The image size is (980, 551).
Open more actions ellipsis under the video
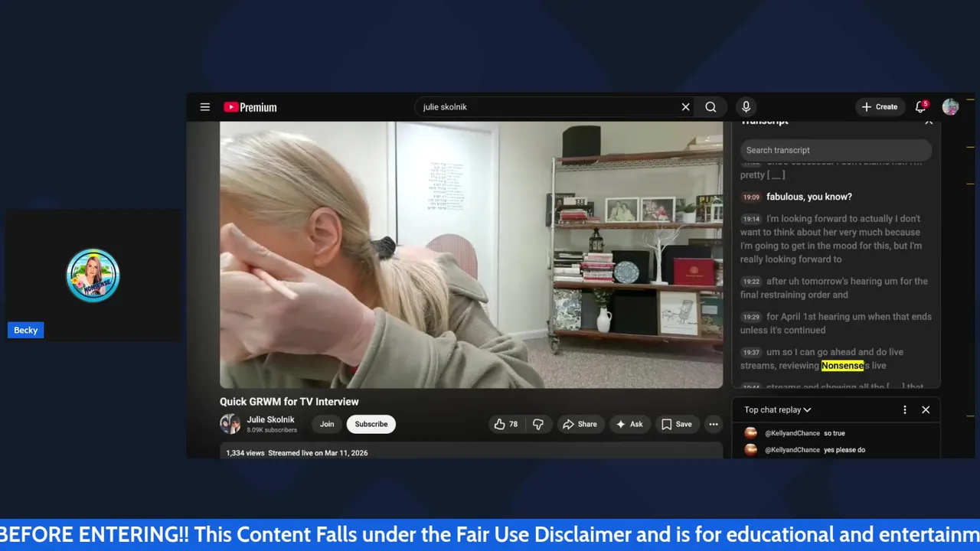pos(714,424)
